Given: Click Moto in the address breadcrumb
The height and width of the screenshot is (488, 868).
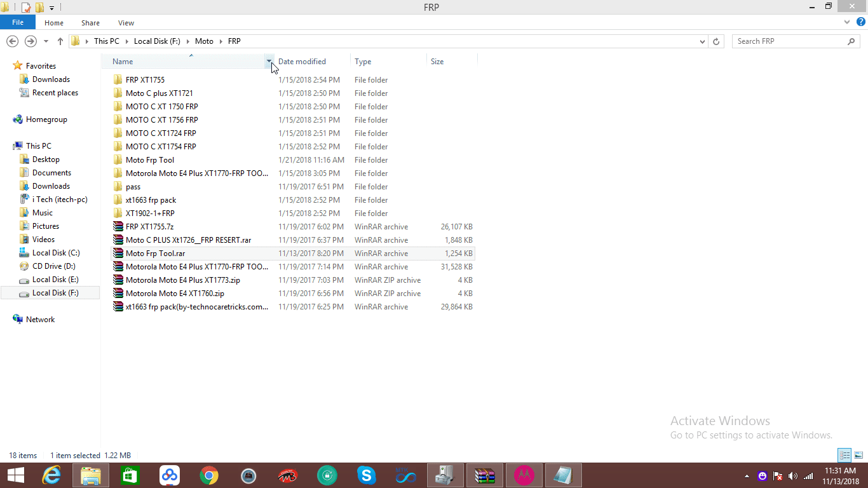Looking at the screenshot, I should [x=204, y=41].
